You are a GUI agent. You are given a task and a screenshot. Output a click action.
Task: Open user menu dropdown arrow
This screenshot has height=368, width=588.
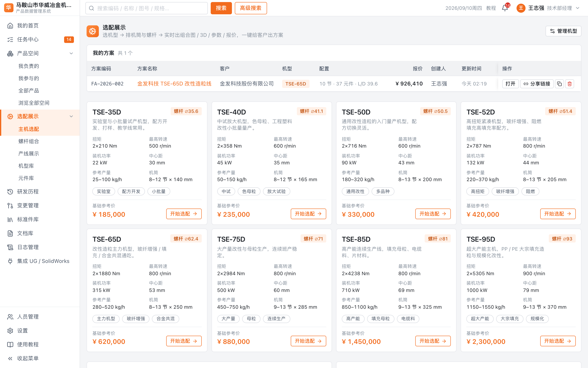point(578,8)
